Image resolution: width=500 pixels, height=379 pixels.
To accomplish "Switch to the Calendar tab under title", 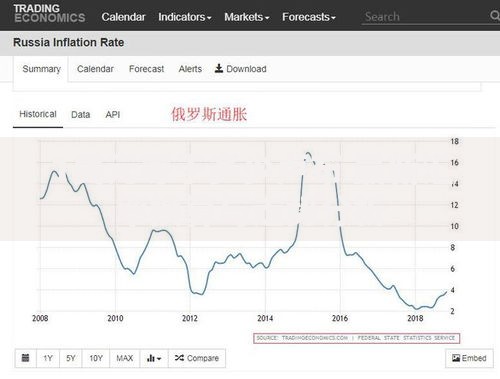I will (x=95, y=69).
